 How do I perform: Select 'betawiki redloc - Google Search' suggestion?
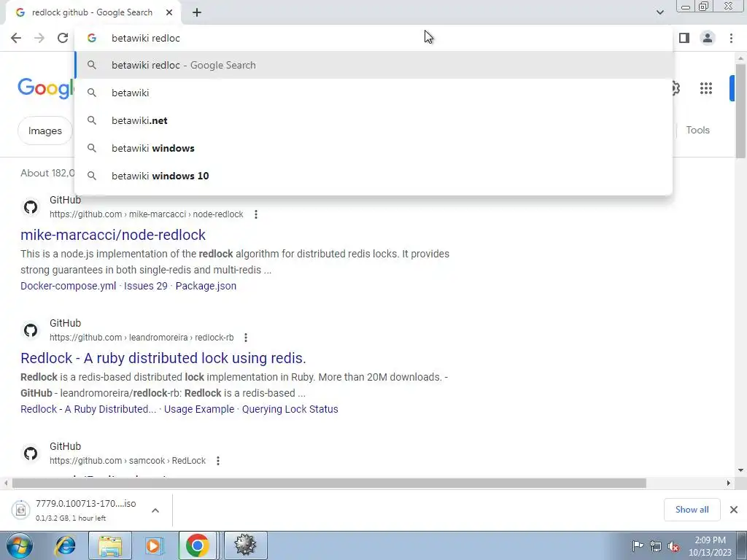click(373, 65)
